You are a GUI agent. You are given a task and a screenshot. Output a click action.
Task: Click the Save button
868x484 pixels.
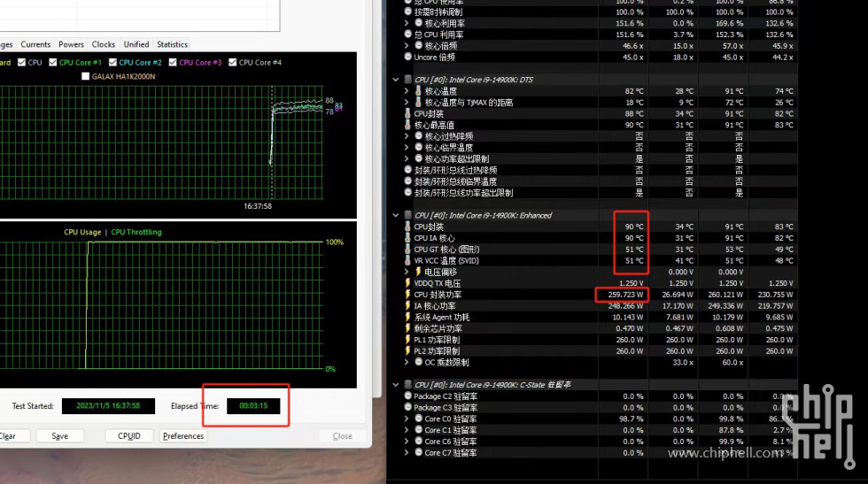pos(60,436)
